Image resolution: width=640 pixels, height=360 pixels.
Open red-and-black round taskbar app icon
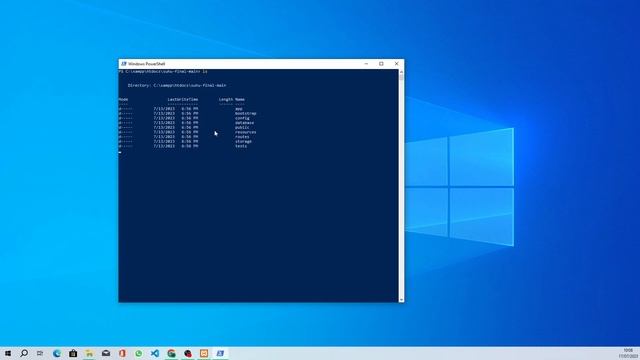pos(188,353)
